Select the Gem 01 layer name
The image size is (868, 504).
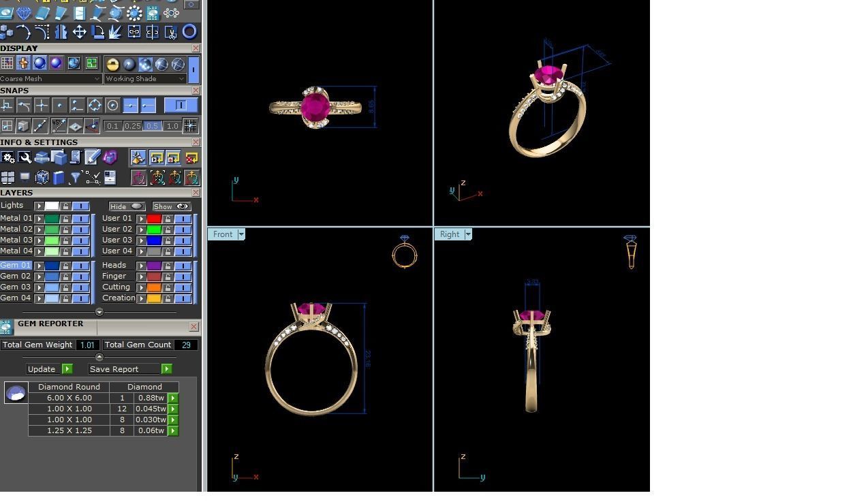16,265
